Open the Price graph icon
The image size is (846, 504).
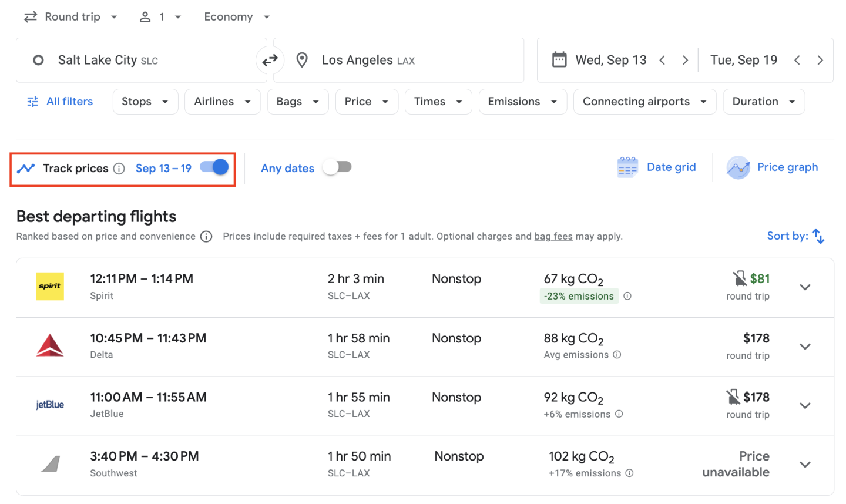pyautogui.click(x=738, y=167)
